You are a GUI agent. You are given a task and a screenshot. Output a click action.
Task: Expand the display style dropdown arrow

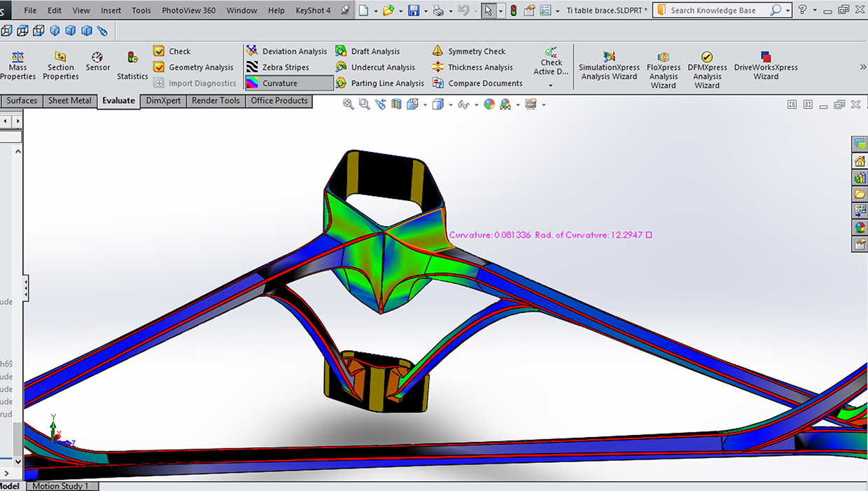coord(450,105)
